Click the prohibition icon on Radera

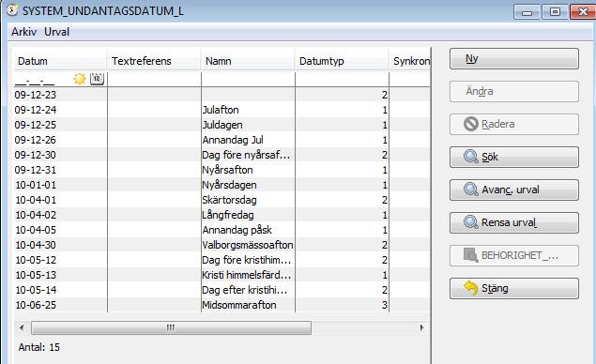point(470,124)
